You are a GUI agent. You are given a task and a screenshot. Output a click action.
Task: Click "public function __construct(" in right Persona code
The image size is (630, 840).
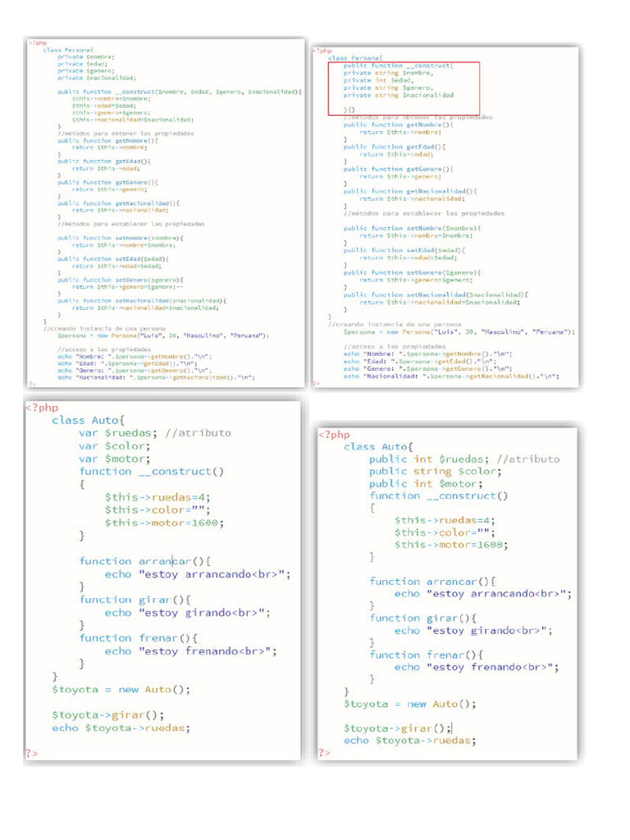coord(399,66)
